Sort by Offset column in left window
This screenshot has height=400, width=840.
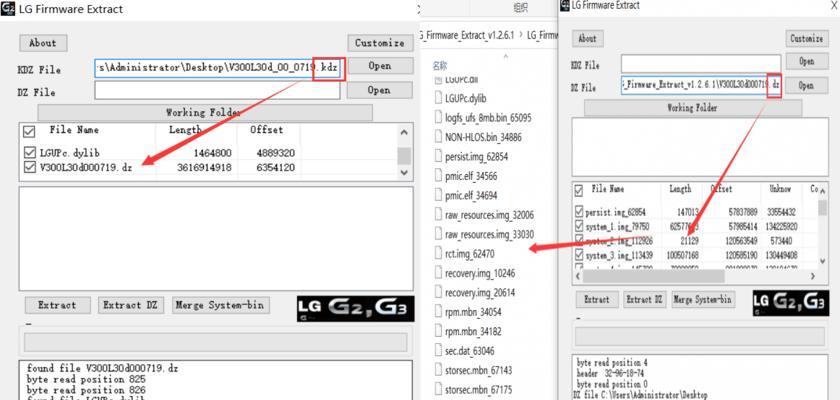click(267, 130)
